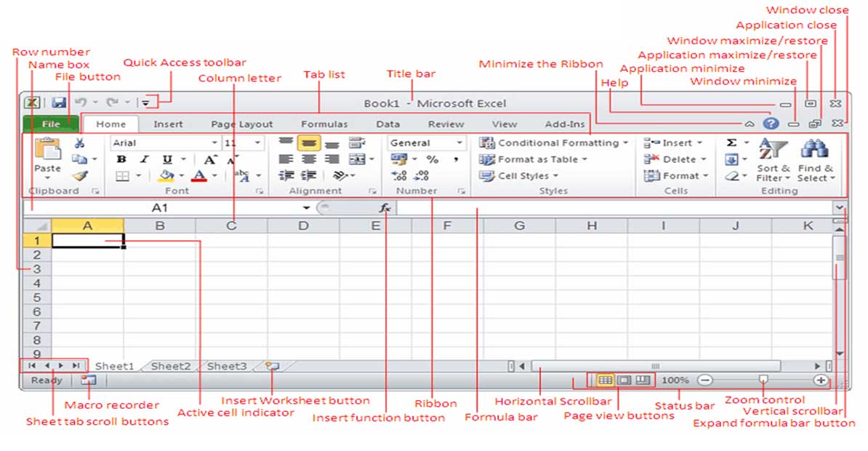Open the Format dropdown in Cells group
Image resolution: width=868 pixels, height=451 pixels.
pyautogui.click(x=676, y=176)
